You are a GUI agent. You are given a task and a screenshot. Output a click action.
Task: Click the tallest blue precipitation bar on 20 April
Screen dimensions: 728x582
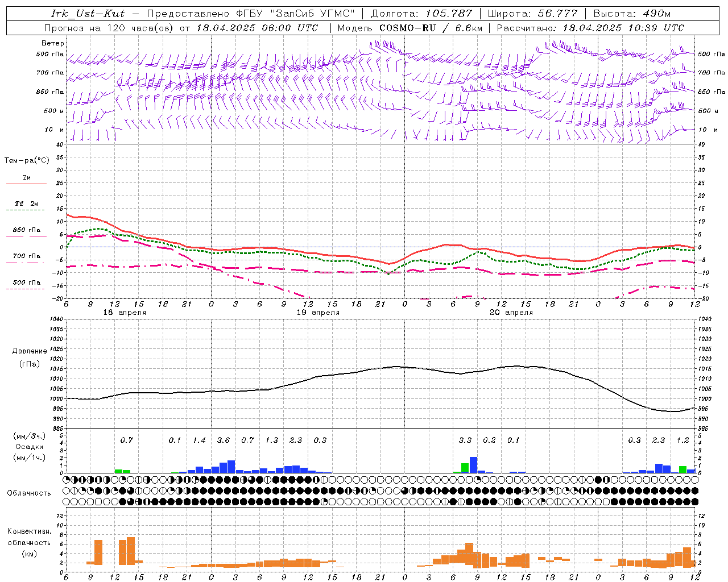coord(473,465)
